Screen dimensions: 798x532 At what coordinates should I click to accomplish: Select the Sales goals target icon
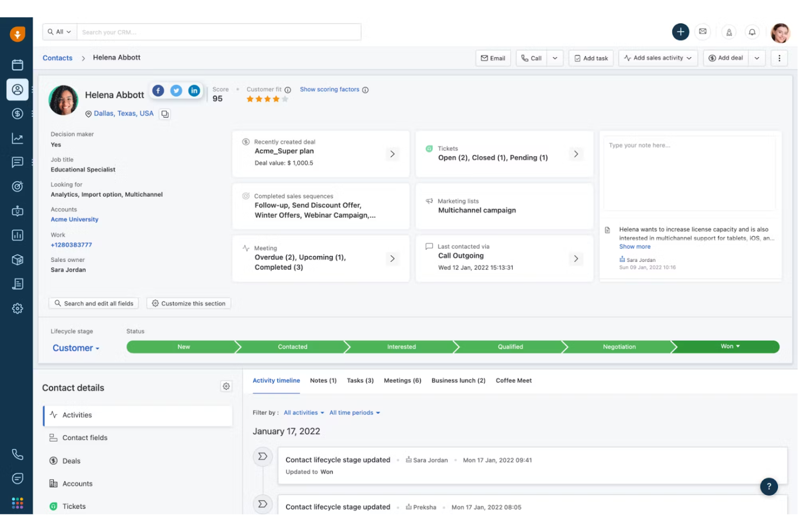coord(17,186)
